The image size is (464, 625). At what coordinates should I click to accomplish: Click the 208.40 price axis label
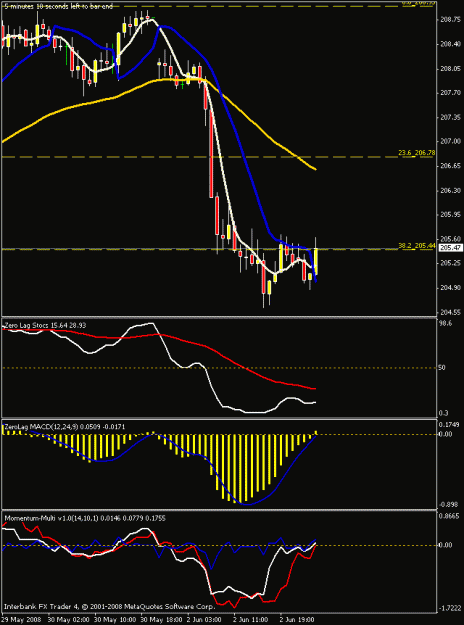tap(450, 44)
